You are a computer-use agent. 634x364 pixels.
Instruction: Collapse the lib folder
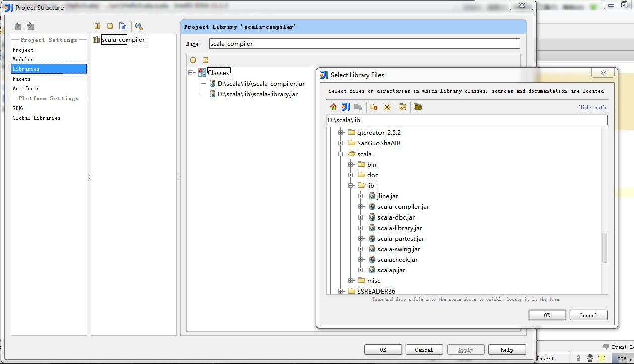[351, 186]
